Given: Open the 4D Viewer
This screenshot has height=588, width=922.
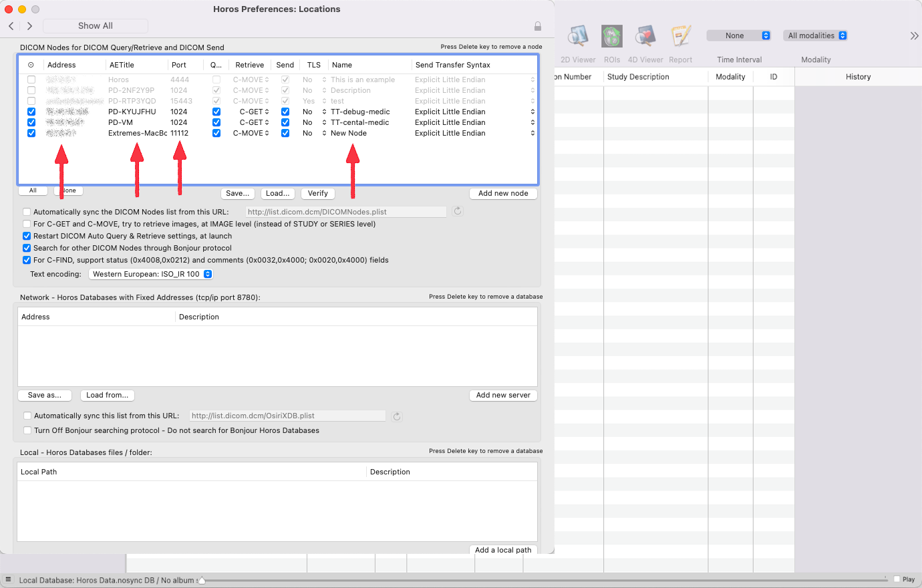Looking at the screenshot, I should [x=645, y=37].
